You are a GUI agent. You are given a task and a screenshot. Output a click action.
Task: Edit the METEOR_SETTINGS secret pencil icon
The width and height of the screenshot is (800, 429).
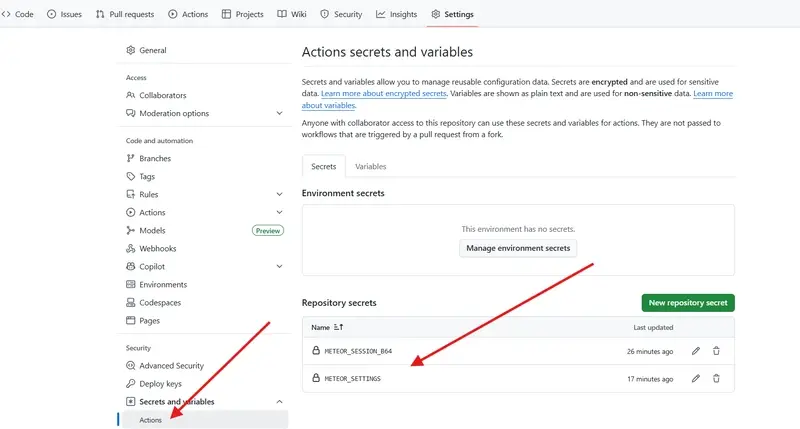pyautogui.click(x=695, y=378)
